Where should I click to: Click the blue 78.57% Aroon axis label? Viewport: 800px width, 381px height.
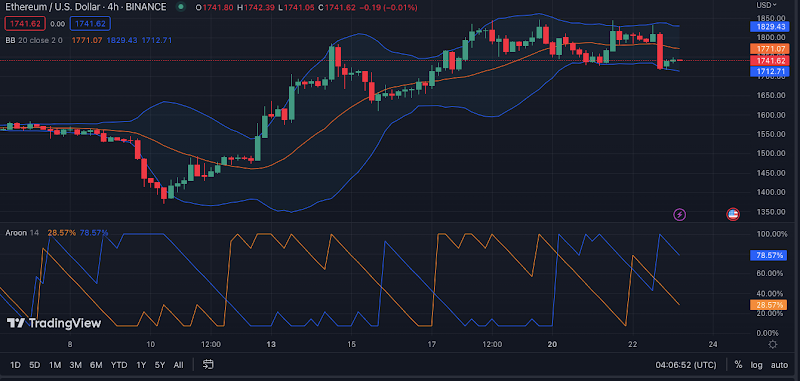tap(768, 255)
